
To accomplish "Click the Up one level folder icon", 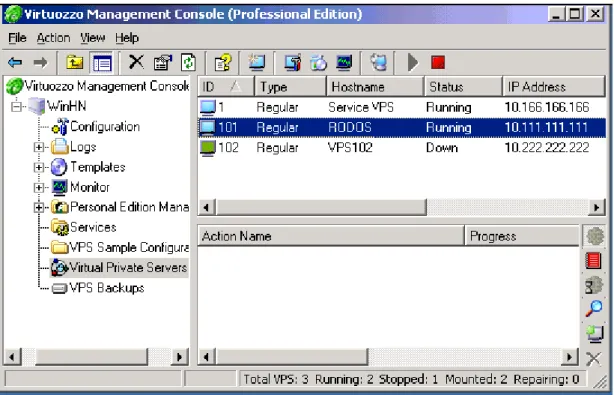I will click(x=74, y=62).
